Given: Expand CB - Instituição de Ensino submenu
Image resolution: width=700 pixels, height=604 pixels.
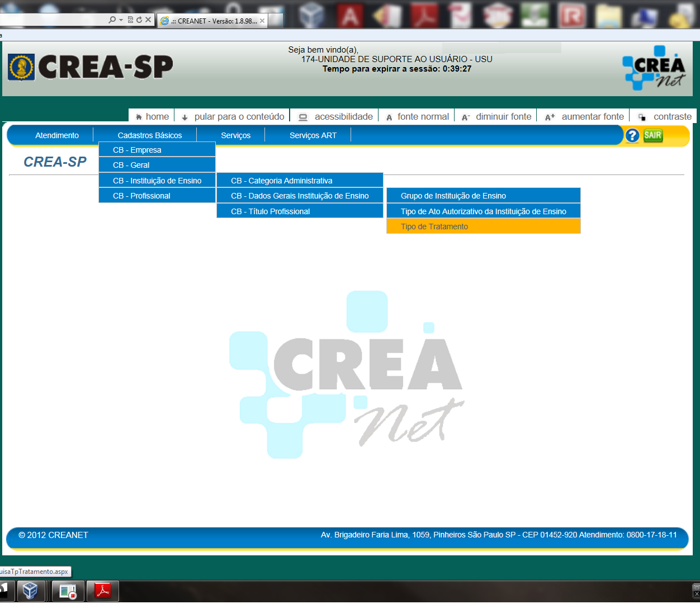Looking at the screenshot, I should 157,181.
